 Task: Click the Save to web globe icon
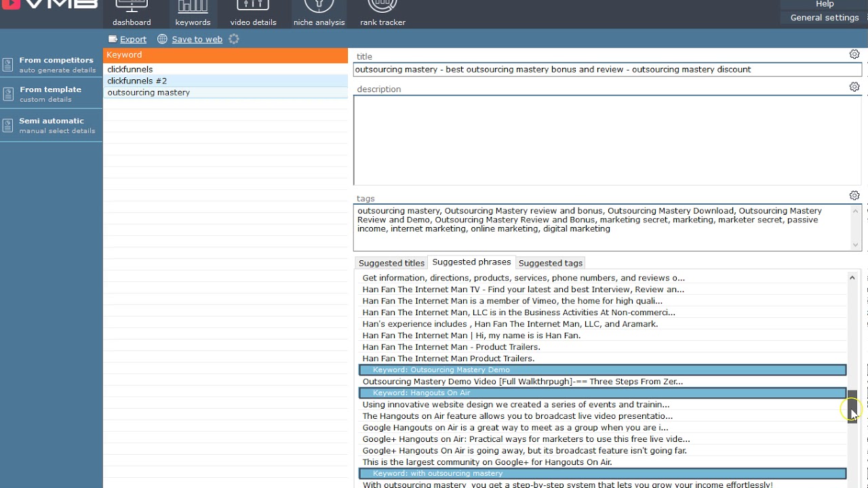pos(162,39)
